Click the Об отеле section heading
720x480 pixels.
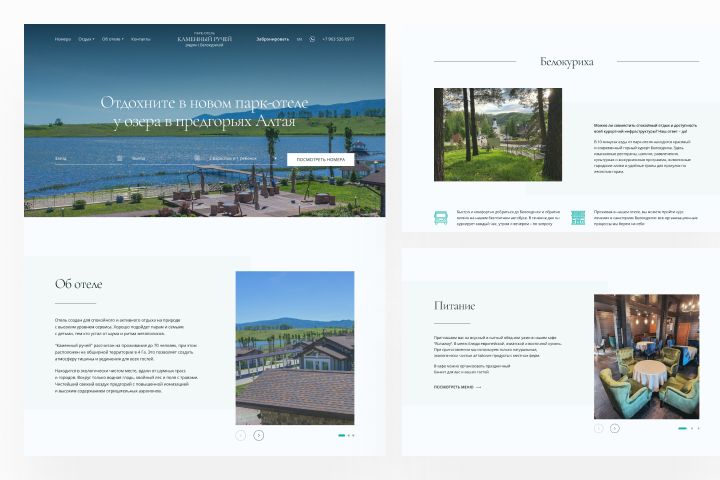(79, 284)
